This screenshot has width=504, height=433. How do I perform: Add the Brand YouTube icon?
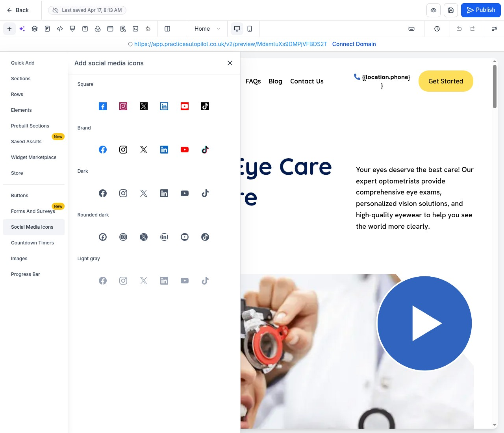pyautogui.click(x=185, y=150)
